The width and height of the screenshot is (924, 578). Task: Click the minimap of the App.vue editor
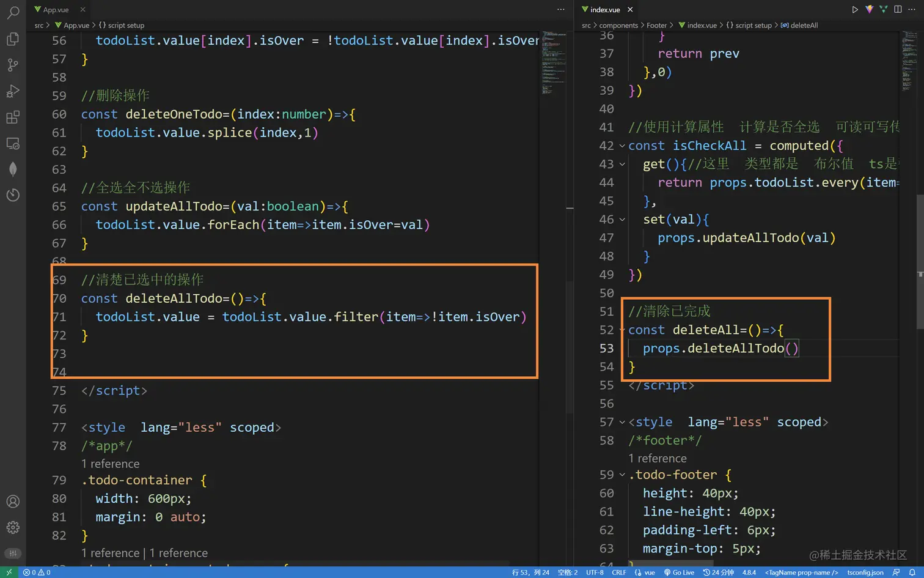pyautogui.click(x=554, y=63)
